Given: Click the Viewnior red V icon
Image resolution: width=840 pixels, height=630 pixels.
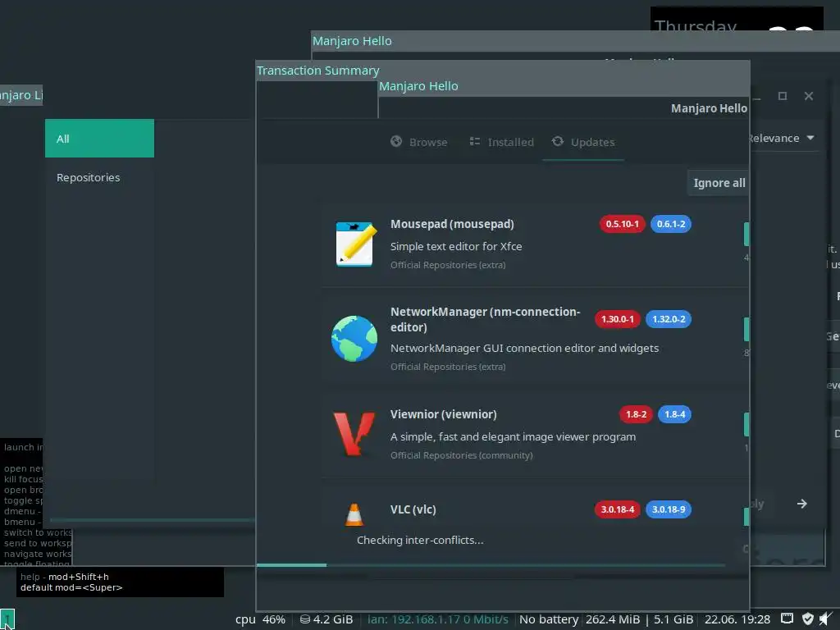Looking at the screenshot, I should (x=354, y=433).
